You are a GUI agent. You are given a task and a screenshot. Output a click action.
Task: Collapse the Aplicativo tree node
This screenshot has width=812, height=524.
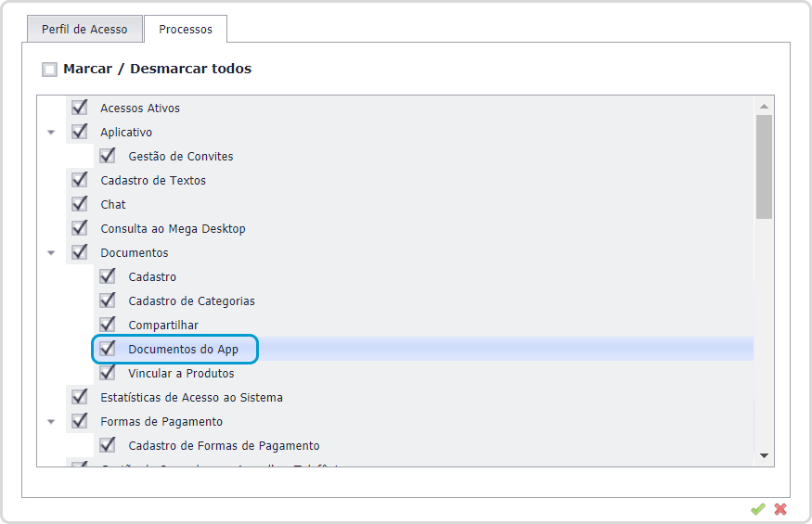[51, 133]
